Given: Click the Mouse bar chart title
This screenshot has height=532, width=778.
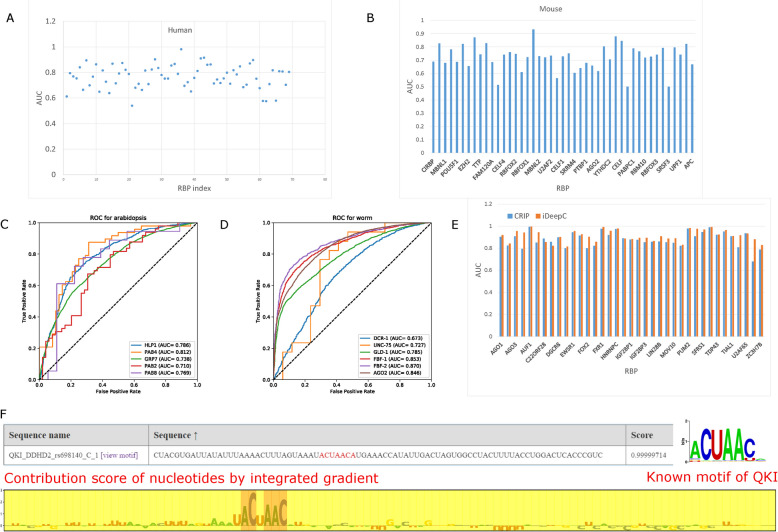Looking at the screenshot, I should pos(551,9).
